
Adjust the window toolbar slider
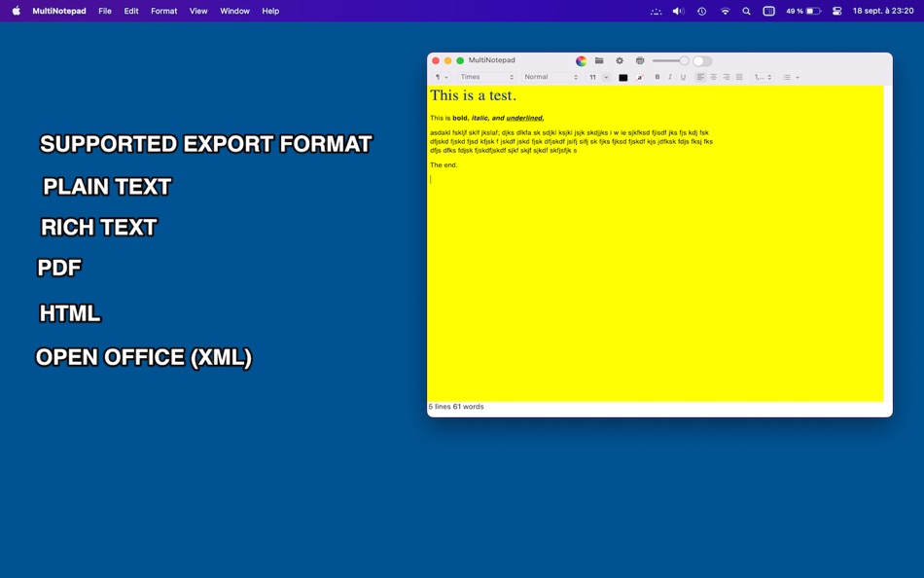670,60
